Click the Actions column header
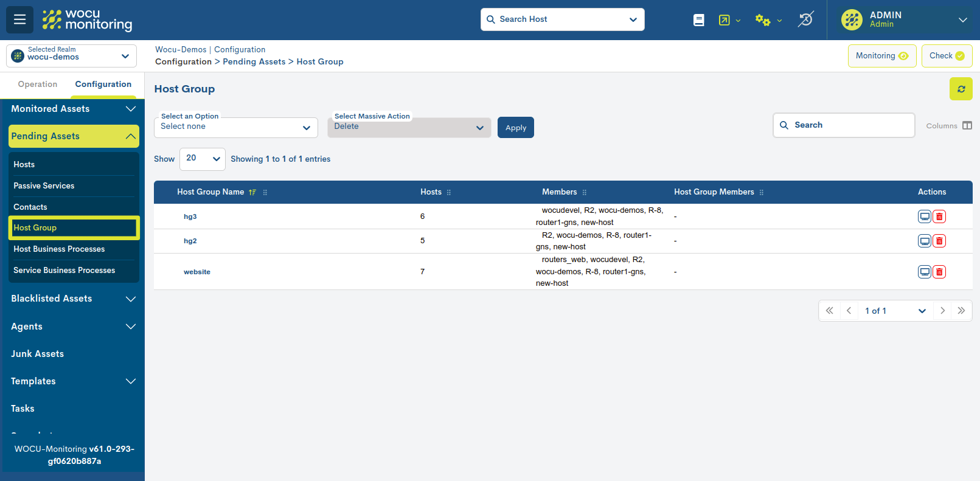This screenshot has width=980, height=481. coord(932,192)
